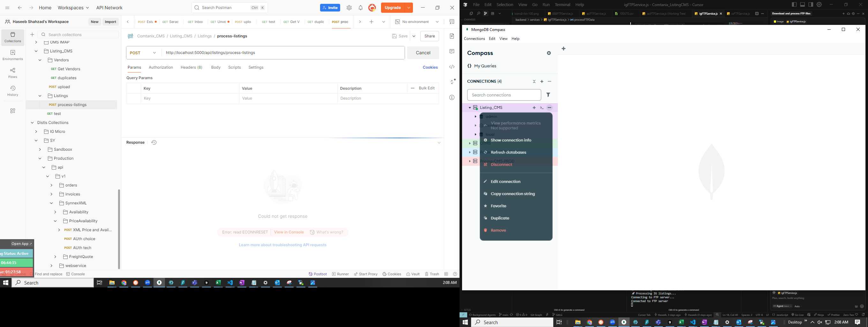Open documentation panel icon in Postman
The image size is (868, 327).
click(452, 36)
